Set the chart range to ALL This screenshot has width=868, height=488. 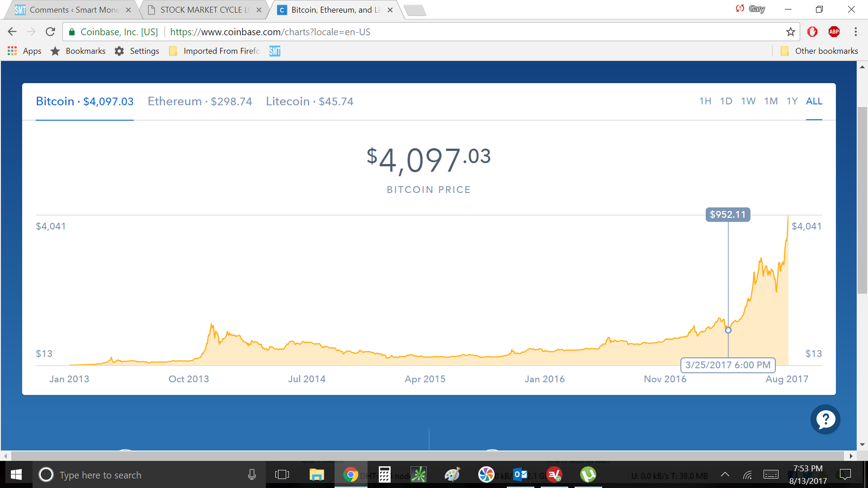coord(814,101)
